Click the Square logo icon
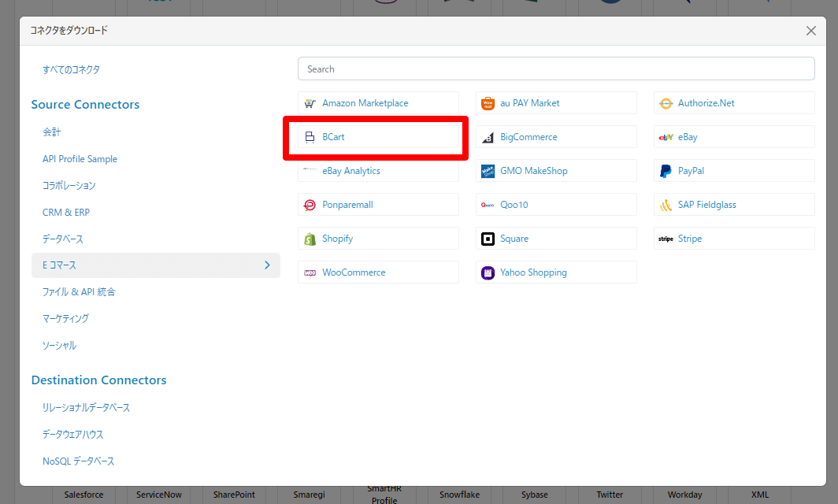The height and width of the screenshot is (504, 838). (x=488, y=239)
